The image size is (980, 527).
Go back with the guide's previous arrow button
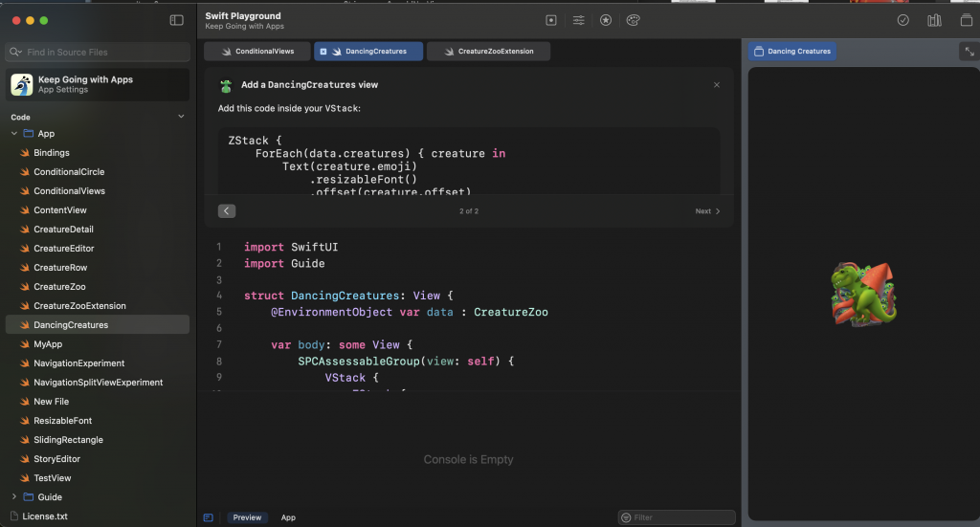click(x=227, y=211)
